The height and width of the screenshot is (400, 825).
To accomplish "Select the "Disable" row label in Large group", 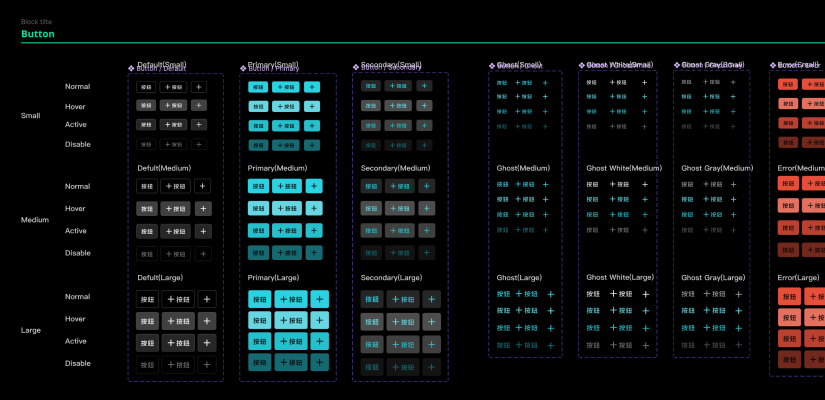I will point(78,363).
